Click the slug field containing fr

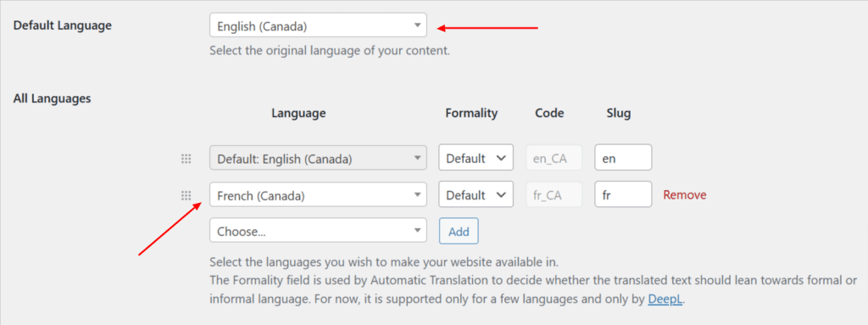tap(623, 195)
